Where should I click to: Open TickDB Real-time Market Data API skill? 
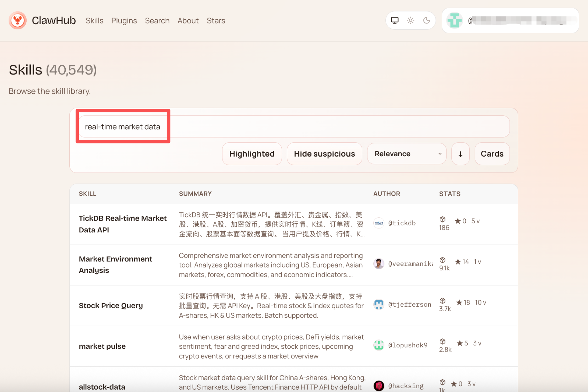point(123,224)
